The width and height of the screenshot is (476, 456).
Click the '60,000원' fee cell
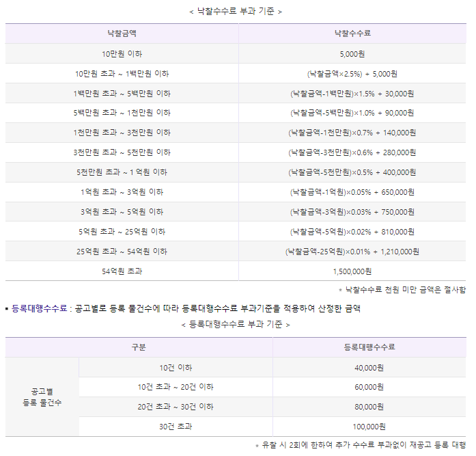point(369,387)
